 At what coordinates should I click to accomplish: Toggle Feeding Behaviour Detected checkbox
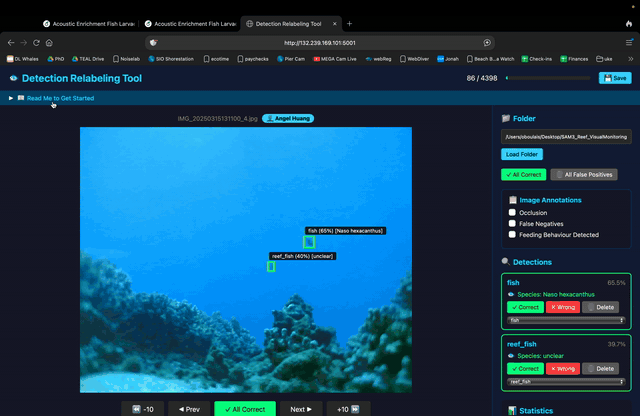click(x=512, y=234)
